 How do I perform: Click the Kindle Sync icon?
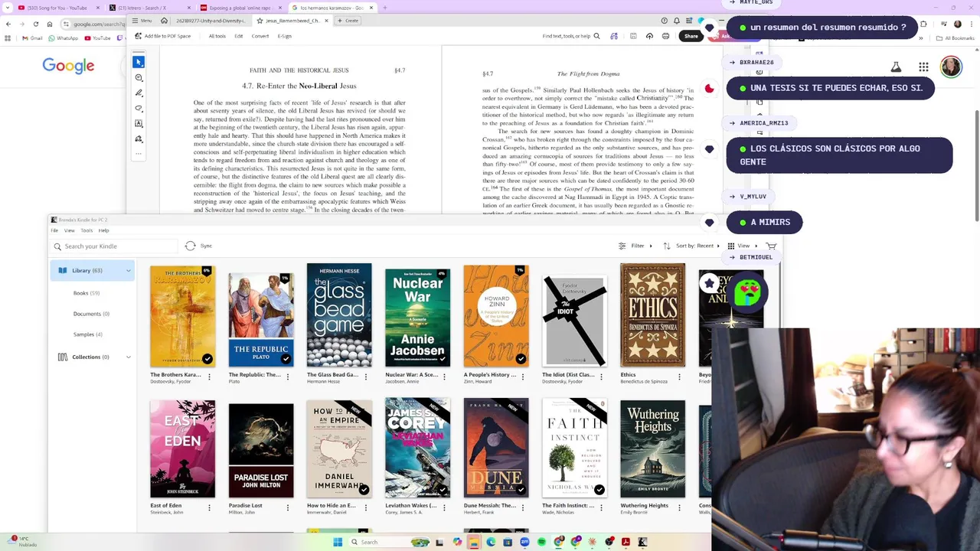tap(191, 246)
